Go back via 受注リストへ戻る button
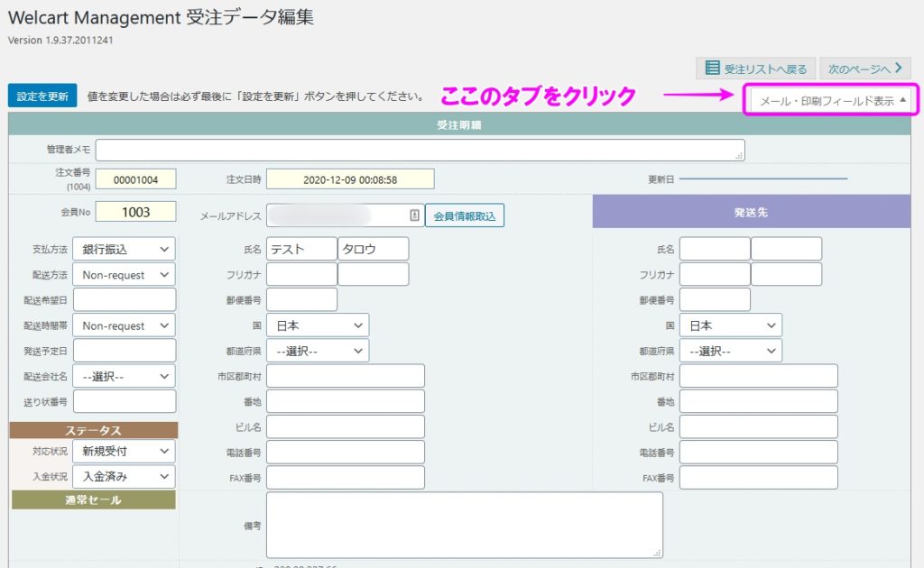 755,69
